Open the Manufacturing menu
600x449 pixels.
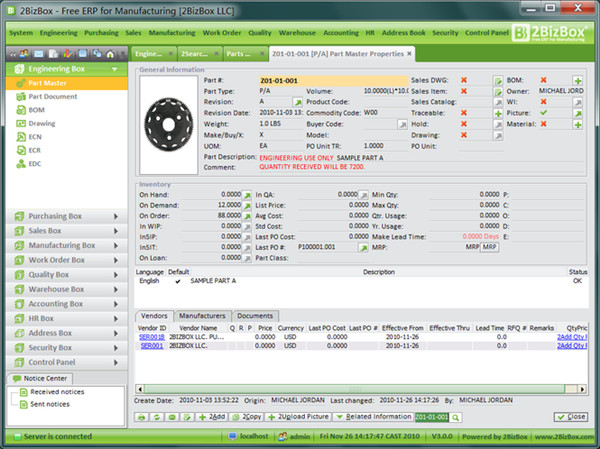point(171,32)
